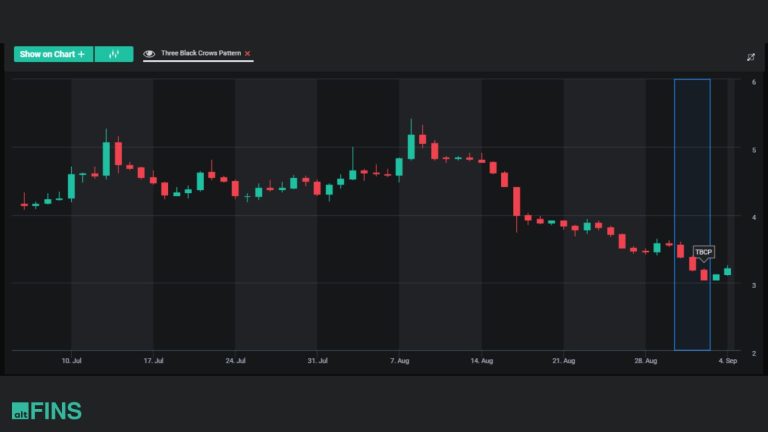768x432 pixels.
Task: Click the altFINS logo
Action: click(47, 410)
